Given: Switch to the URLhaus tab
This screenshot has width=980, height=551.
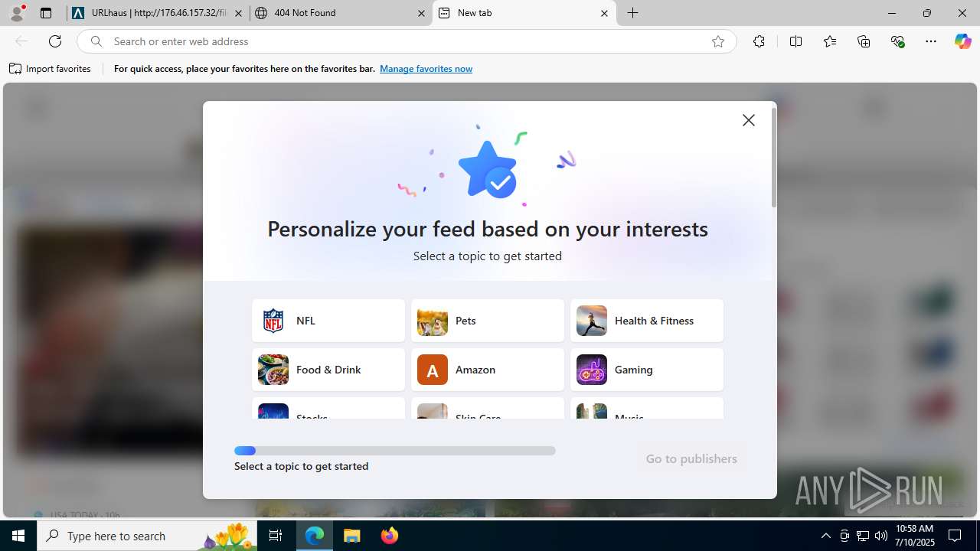Looking at the screenshot, I should pos(158,13).
